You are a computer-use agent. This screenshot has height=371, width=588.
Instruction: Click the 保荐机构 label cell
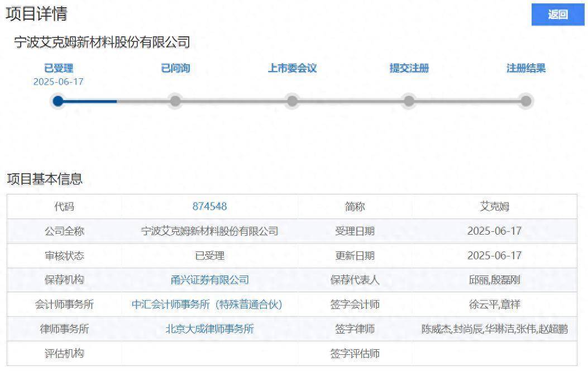[x=64, y=280]
